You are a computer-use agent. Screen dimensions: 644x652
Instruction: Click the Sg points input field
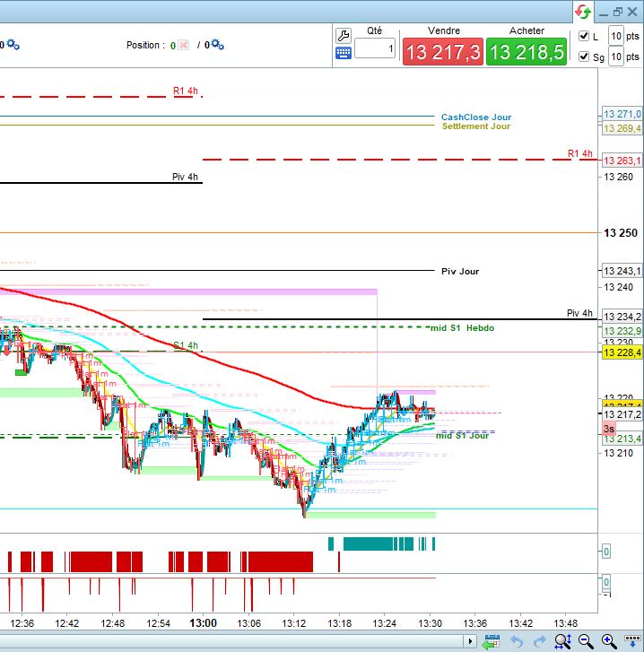point(616,57)
